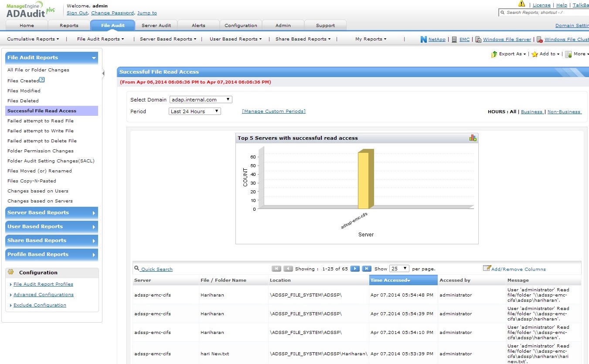
Task: Change the per page count dropdown
Action: click(399, 269)
